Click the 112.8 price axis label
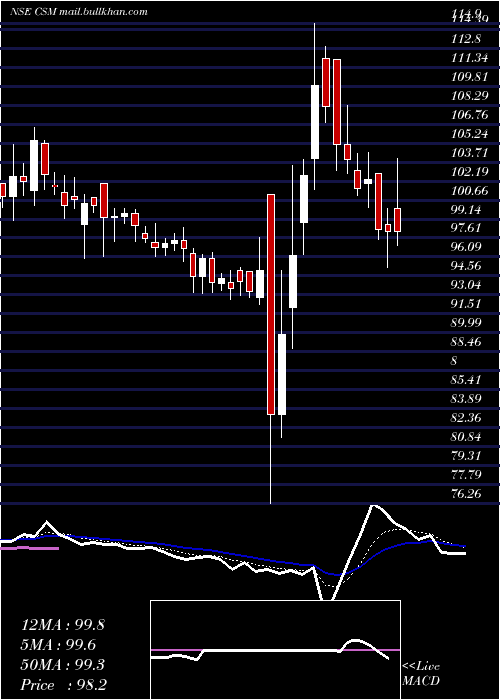 [466, 39]
